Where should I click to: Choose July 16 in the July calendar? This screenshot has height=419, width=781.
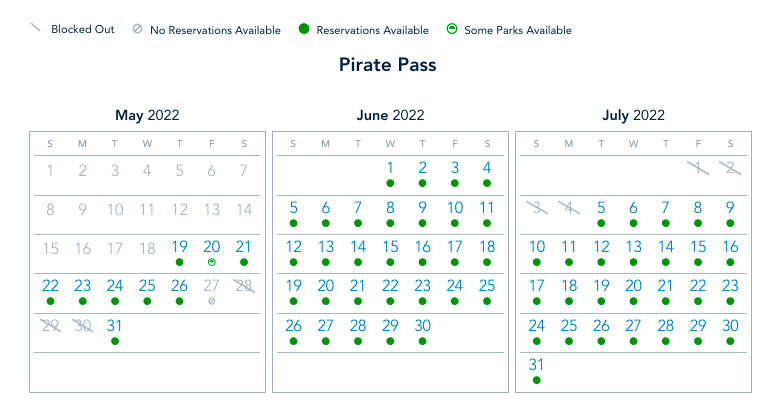click(x=730, y=247)
